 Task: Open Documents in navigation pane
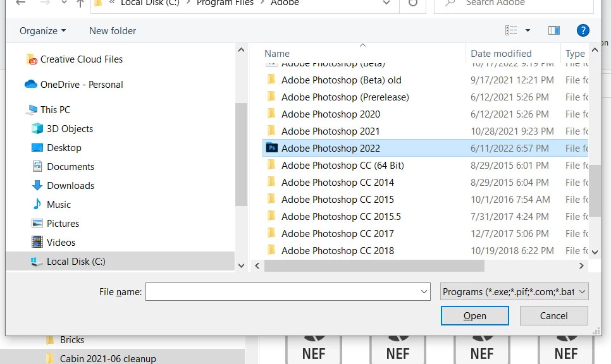(71, 167)
